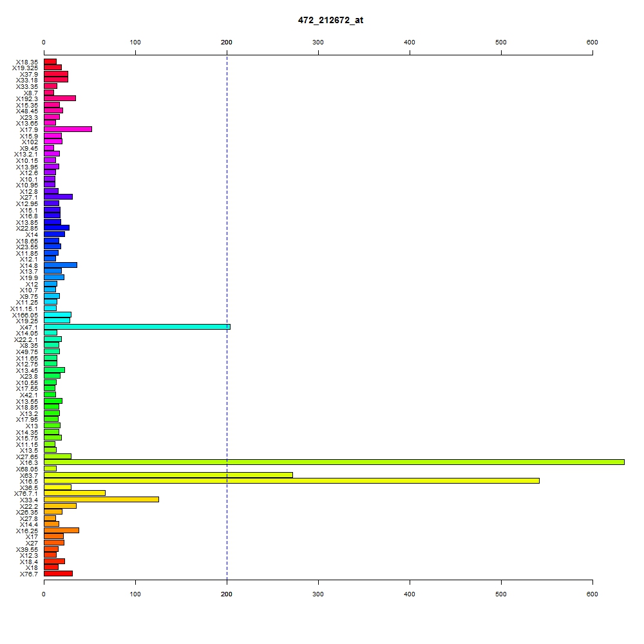Screen dimensions: 644x644
Task: Click the "300" tick on top axis
Action: 318,43
